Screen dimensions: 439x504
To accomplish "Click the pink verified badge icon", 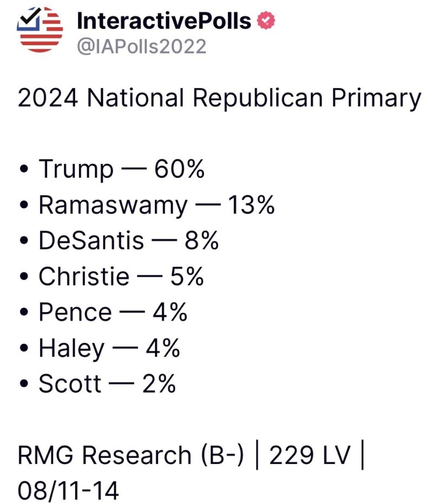I will pos(266,21).
